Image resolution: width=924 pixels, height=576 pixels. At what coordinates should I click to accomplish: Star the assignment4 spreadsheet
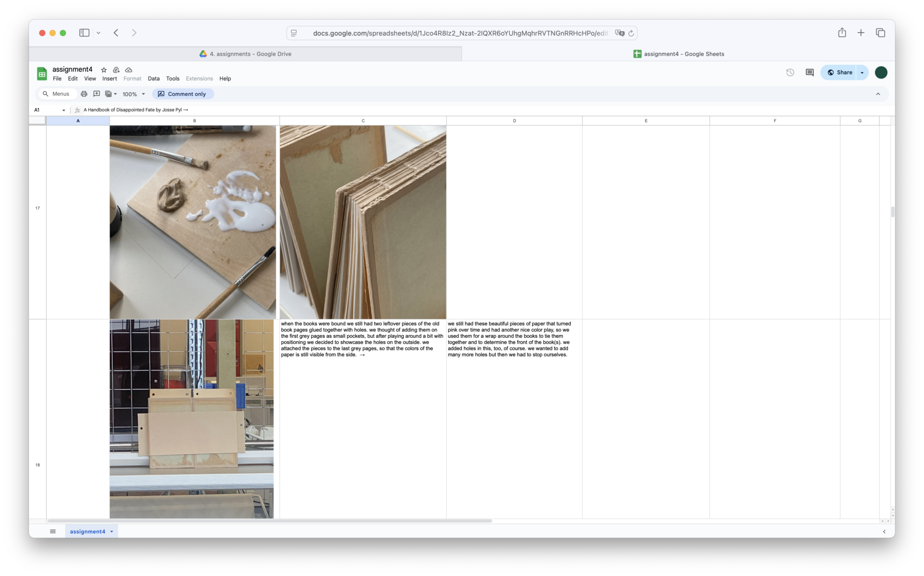coord(104,70)
